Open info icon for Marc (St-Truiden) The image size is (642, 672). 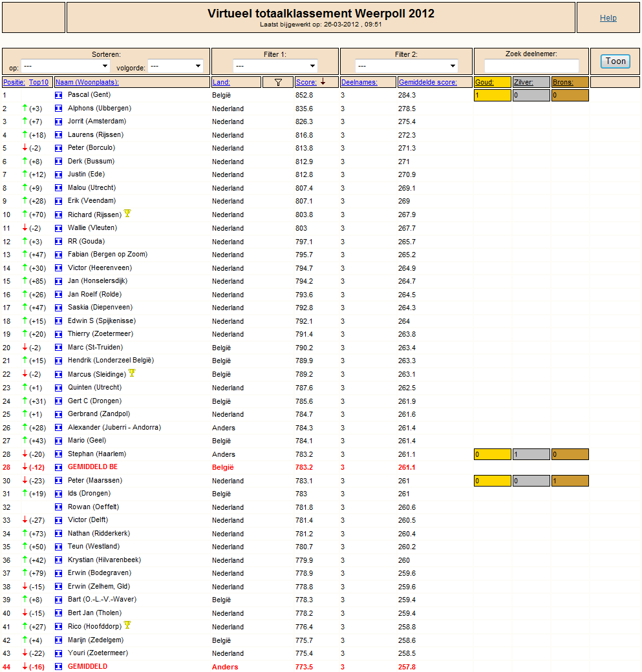coord(58,348)
